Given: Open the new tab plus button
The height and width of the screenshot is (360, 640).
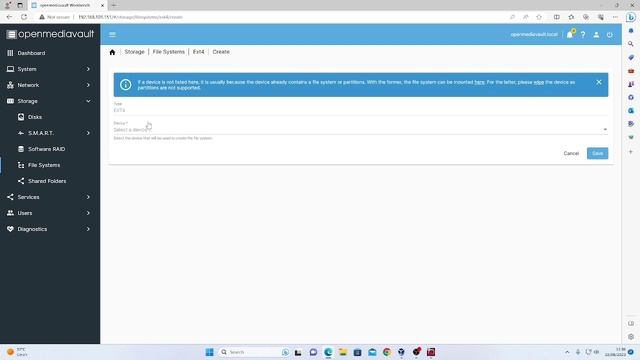Looking at the screenshot, I should point(113,5).
